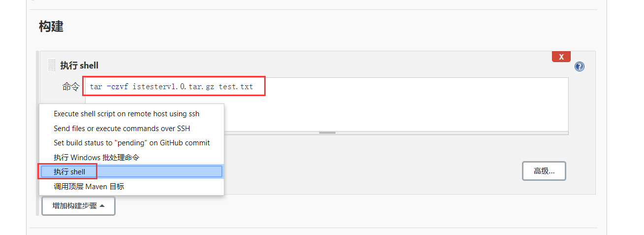Viewport: 644px width, 235px height.
Task: Select 调用顶层 Maven 目标 option
Action: tap(89, 187)
